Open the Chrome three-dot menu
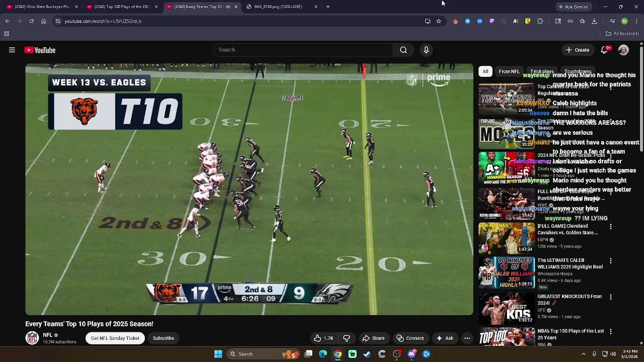 tap(636, 21)
